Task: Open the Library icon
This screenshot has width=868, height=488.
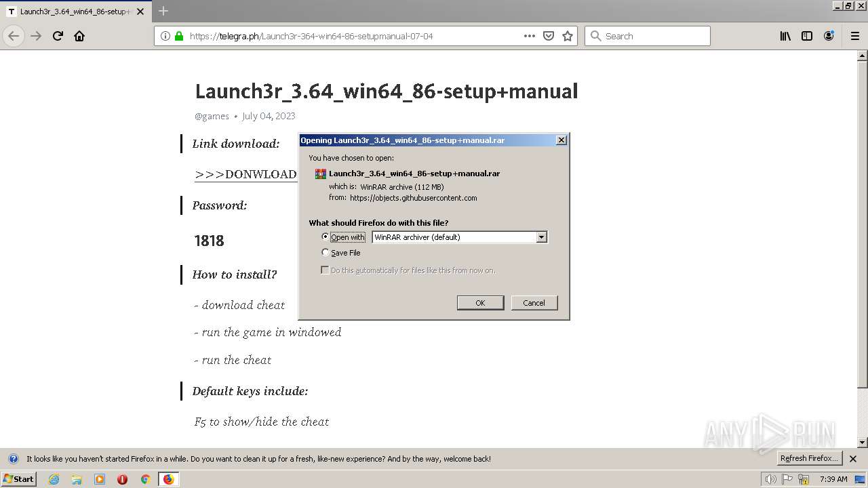Action: (x=785, y=36)
